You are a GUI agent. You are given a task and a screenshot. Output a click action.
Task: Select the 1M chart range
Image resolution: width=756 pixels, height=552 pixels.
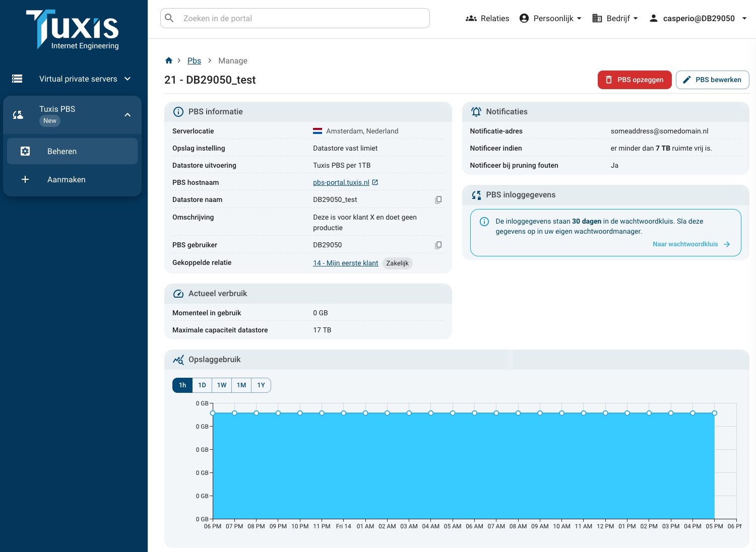[x=241, y=385]
